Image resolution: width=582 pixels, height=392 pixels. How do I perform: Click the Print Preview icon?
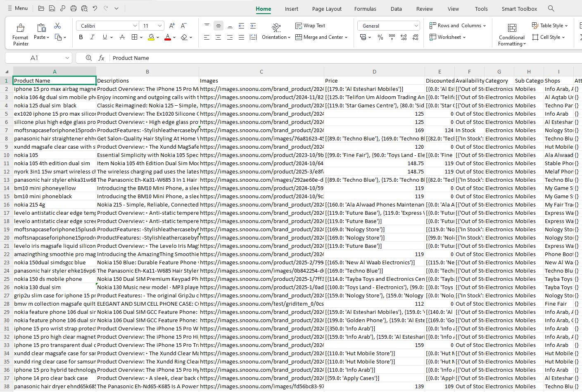click(x=84, y=8)
